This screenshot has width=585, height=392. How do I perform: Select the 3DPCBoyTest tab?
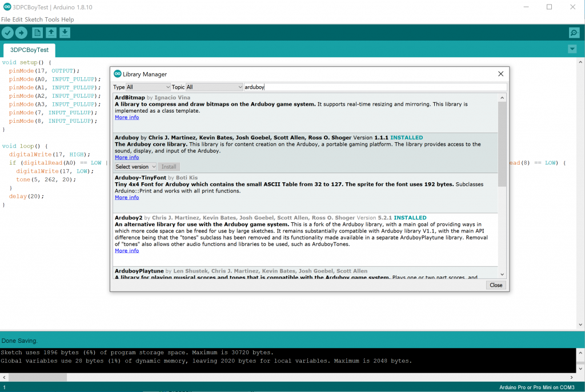pyautogui.click(x=29, y=50)
